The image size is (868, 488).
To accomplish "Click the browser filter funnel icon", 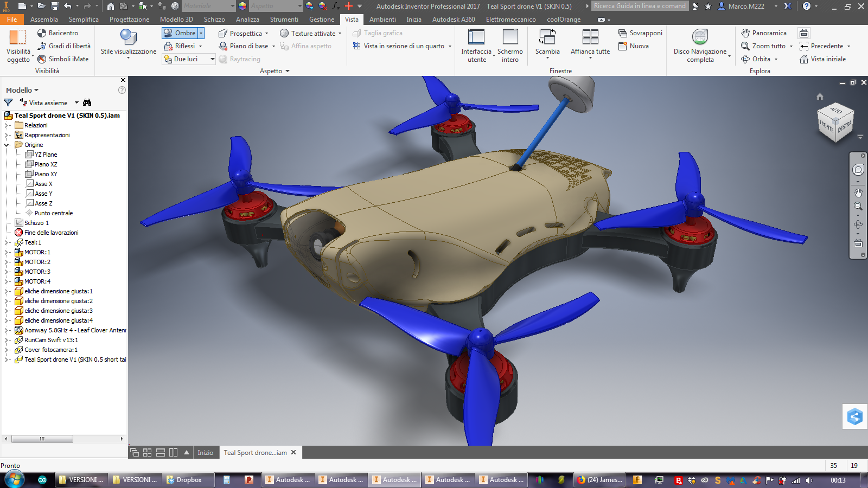I will click(8, 102).
